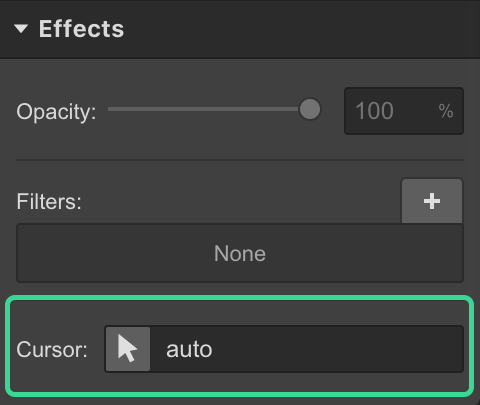Click the left end of the Opacity track
Viewport: 480px width, 405px height.
[x=111, y=109]
